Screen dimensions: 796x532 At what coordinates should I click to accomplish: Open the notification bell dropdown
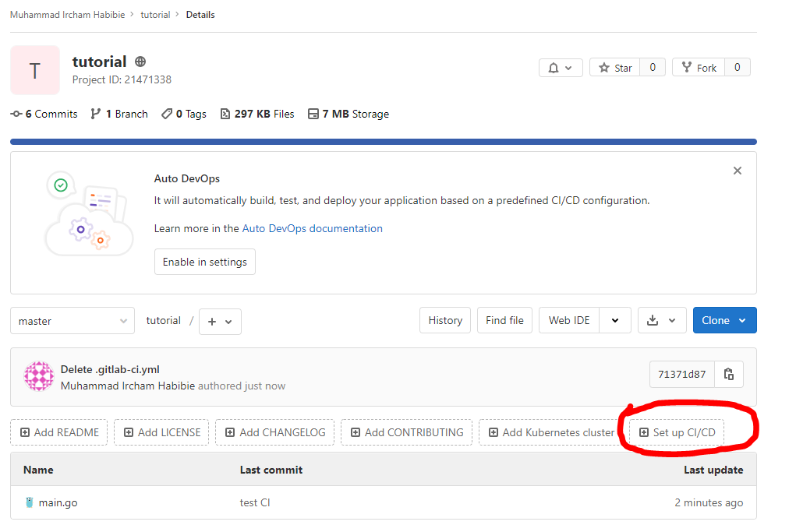click(x=559, y=67)
